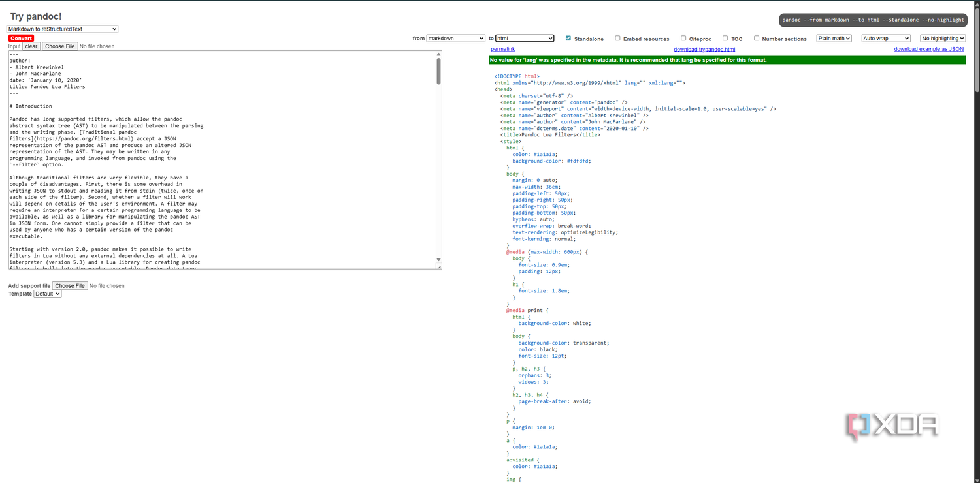
Task: Click the 'page-break-after: avoid;' output line
Action: click(x=555, y=401)
